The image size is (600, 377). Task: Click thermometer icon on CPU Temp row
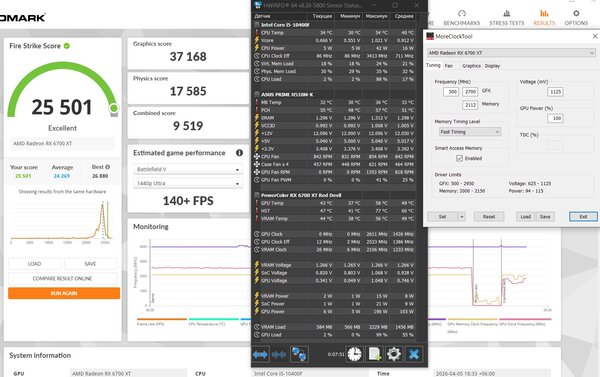[x=257, y=33]
